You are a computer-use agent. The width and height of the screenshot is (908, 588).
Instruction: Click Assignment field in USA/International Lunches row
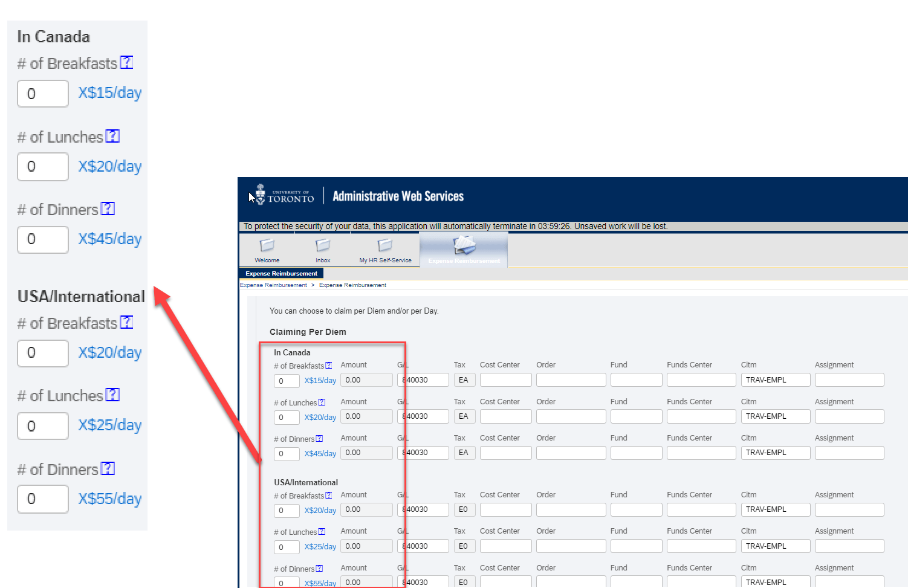849,546
